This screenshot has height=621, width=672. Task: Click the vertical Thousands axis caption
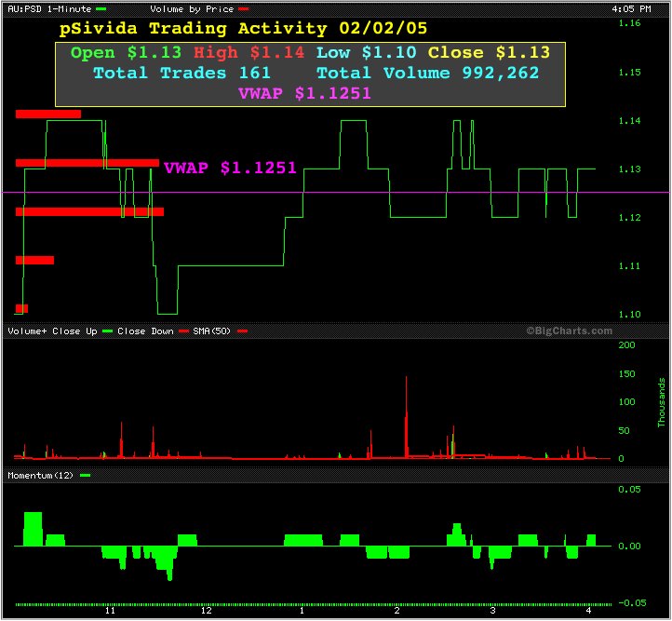coord(661,402)
